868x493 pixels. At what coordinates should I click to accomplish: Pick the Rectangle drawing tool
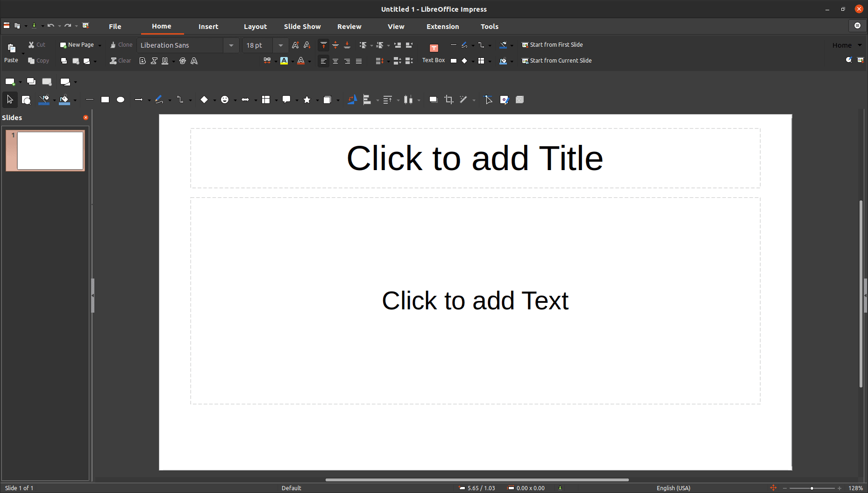click(105, 100)
